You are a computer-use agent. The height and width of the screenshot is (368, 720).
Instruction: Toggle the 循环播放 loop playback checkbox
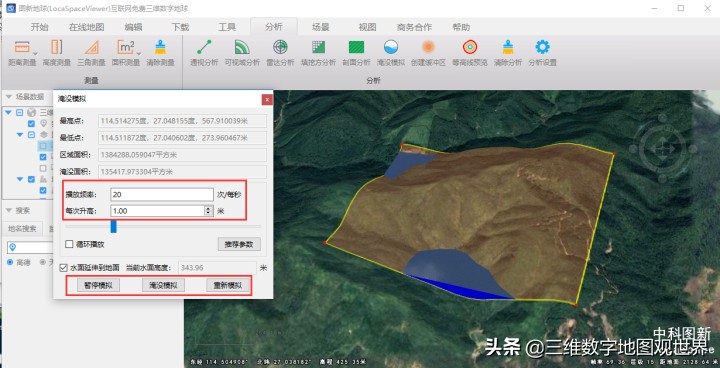click(69, 244)
